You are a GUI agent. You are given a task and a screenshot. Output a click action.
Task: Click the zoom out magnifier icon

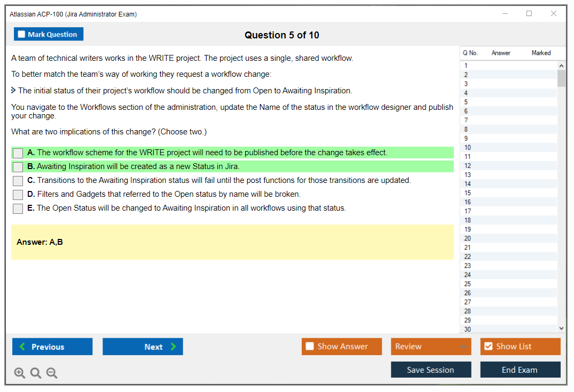click(52, 373)
